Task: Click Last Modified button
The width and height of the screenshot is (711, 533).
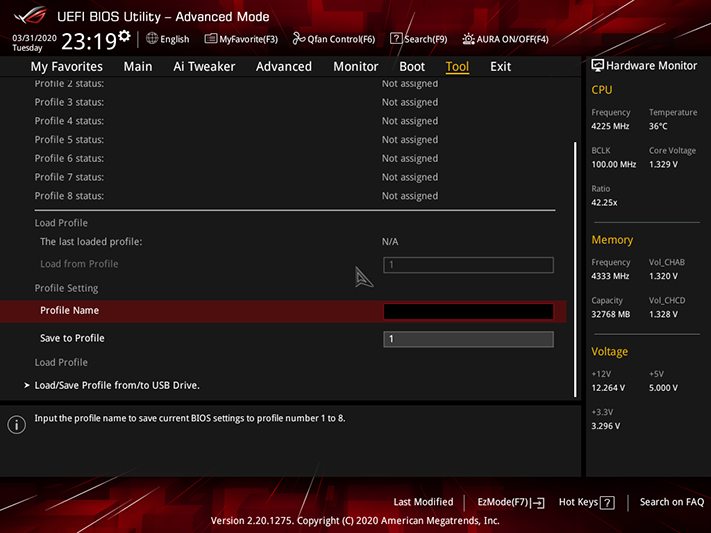Action: coord(423,502)
